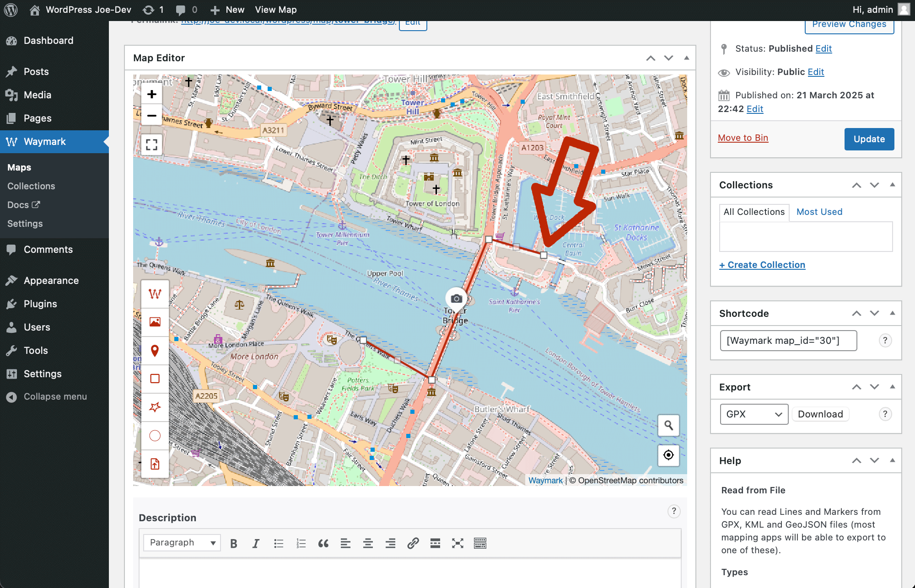Image resolution: width=915 pixels, height=588 pixels.
Task: Toggle the blockquote format in Description editor
Action: (x=323, y=543)
